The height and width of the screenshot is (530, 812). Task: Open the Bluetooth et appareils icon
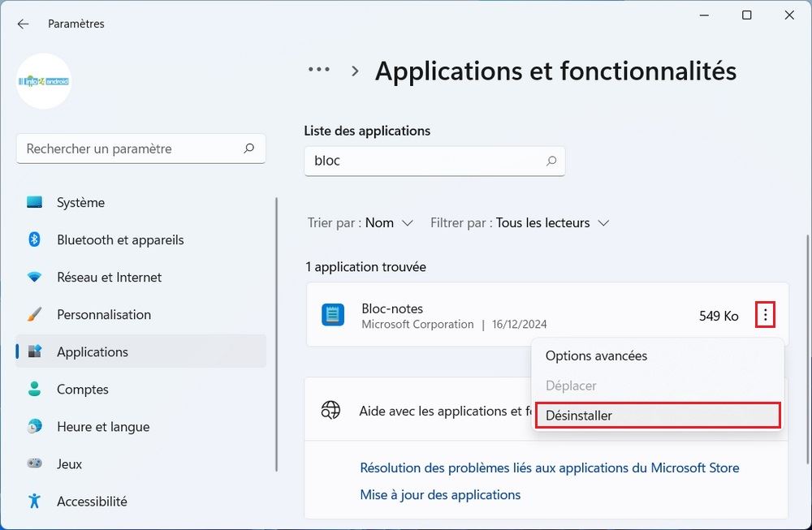34,239
